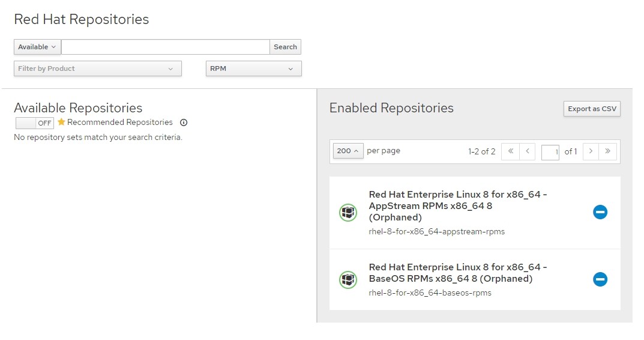Image resolution: width=644 pixels, height=340 pixels.
Task: Select the AppStream RPMs x86_64 8 title
Action: pos(457,205)
